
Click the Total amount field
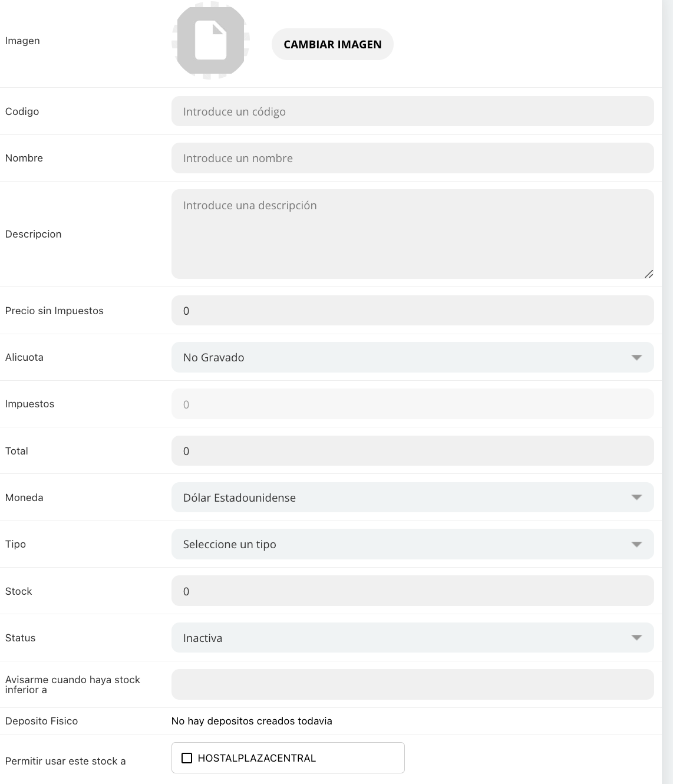tap(413, 451)
